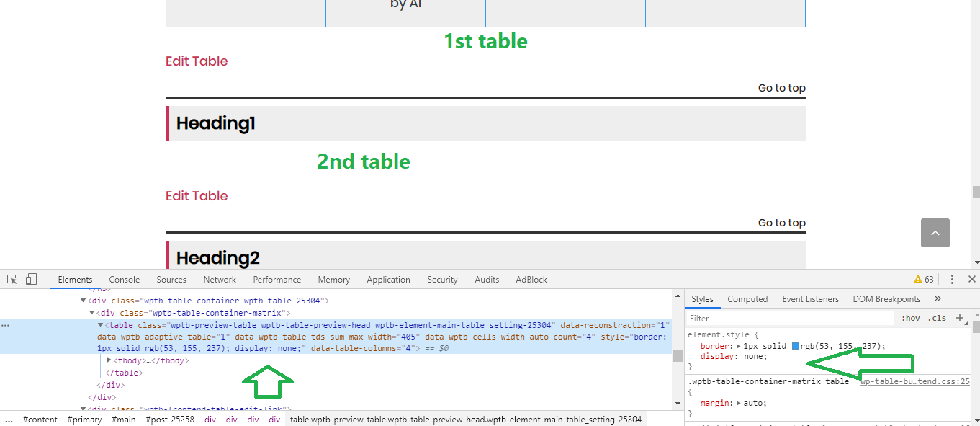This screenshot has width=980, height=426.
Task: Switch to the AdBlock tab
Action: pyautogui.click(x=531, y=280)
